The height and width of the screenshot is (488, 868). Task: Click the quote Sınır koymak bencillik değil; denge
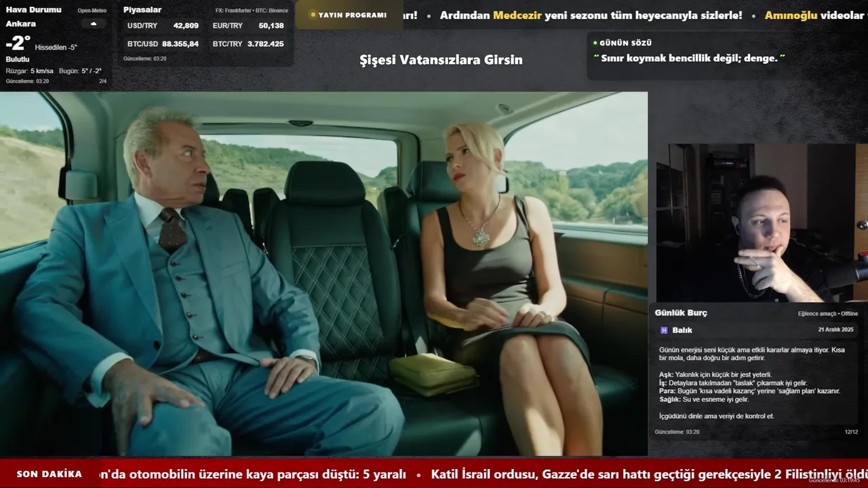(x=689, y=58)
